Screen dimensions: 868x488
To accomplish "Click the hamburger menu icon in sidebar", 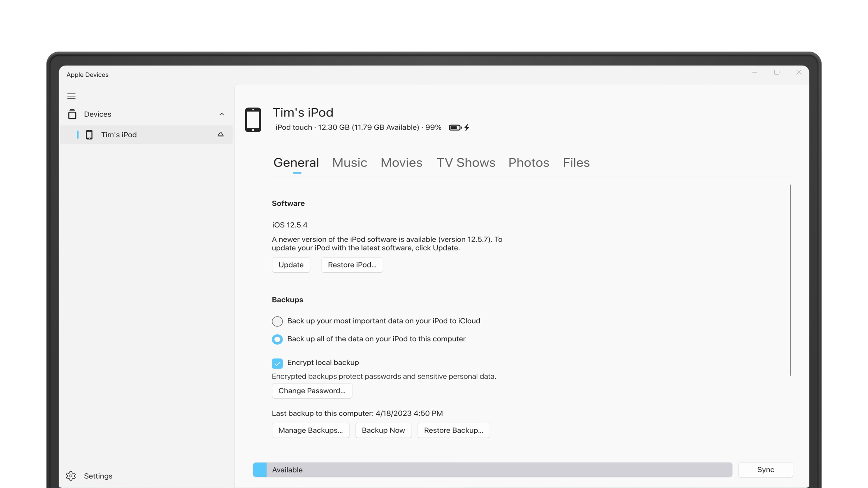I will point(71,96).
